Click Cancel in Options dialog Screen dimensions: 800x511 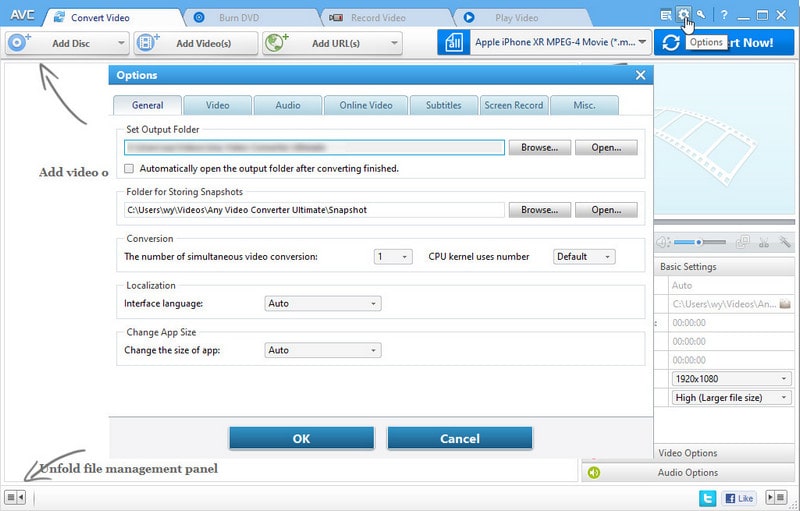[x=460, y=439]
